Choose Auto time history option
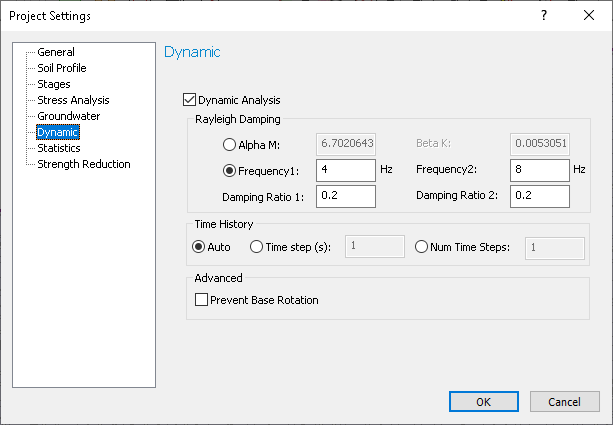Screen dimensions: 613x425 (x=198, y=246)
